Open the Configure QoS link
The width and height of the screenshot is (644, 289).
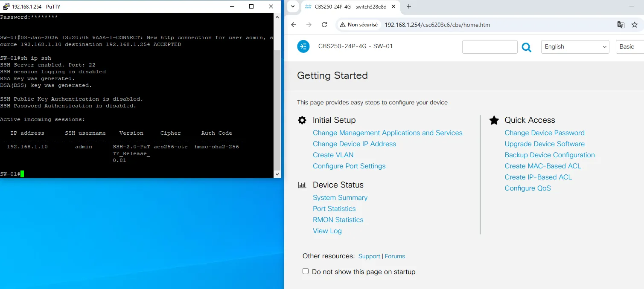click(527, 188)
